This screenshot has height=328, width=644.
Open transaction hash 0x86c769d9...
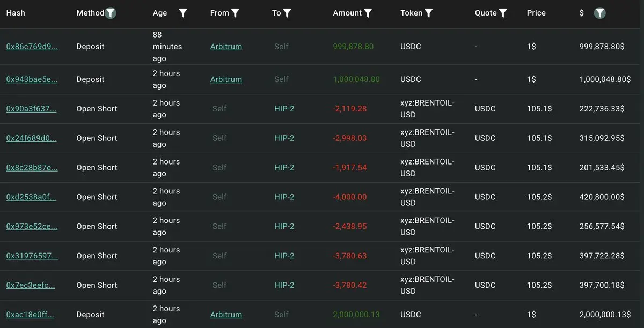click(32, 47)
